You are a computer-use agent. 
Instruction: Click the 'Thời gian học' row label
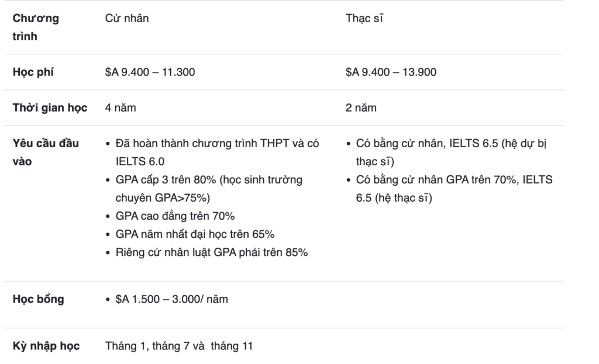coord(50,108)
